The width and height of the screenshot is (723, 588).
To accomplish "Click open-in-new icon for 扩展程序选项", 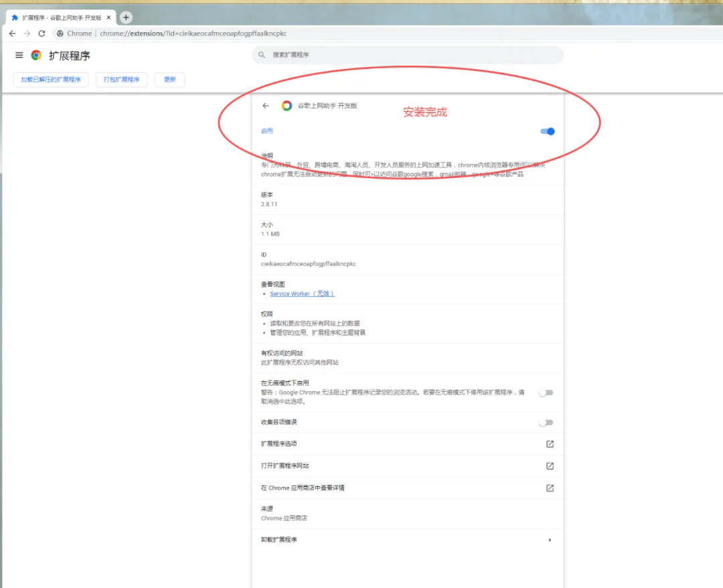I will point(550,444).
